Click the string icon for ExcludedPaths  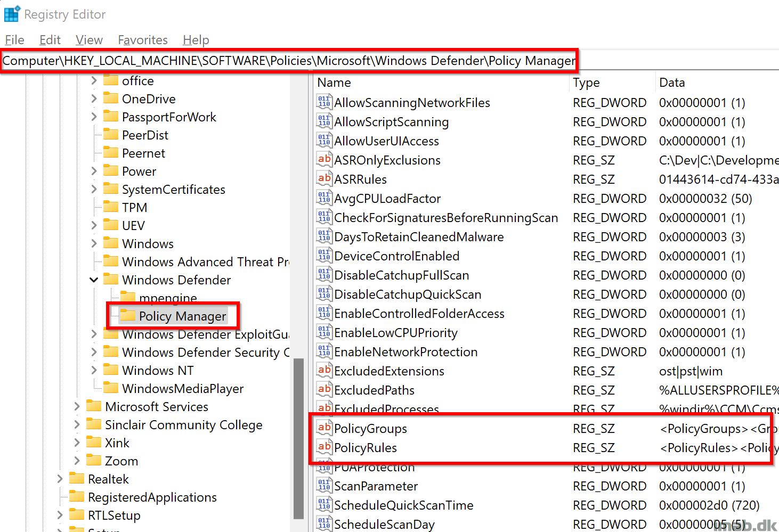324,390
